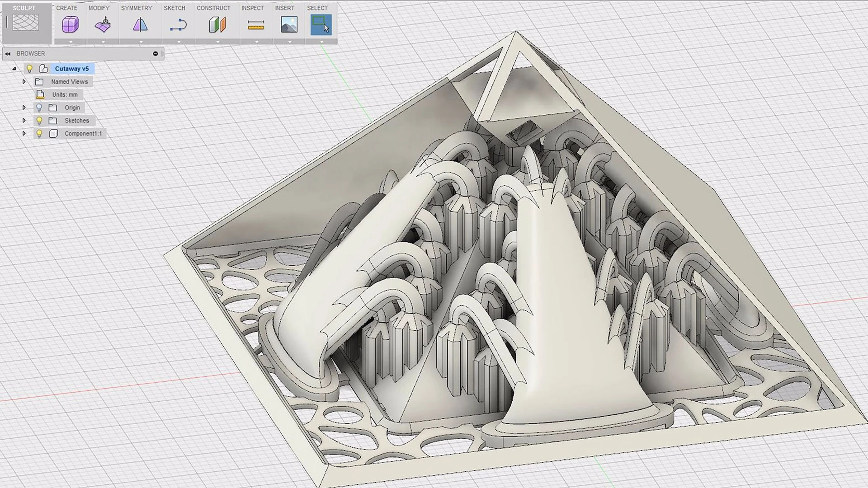Select the Insert image icon

point(289,24)
